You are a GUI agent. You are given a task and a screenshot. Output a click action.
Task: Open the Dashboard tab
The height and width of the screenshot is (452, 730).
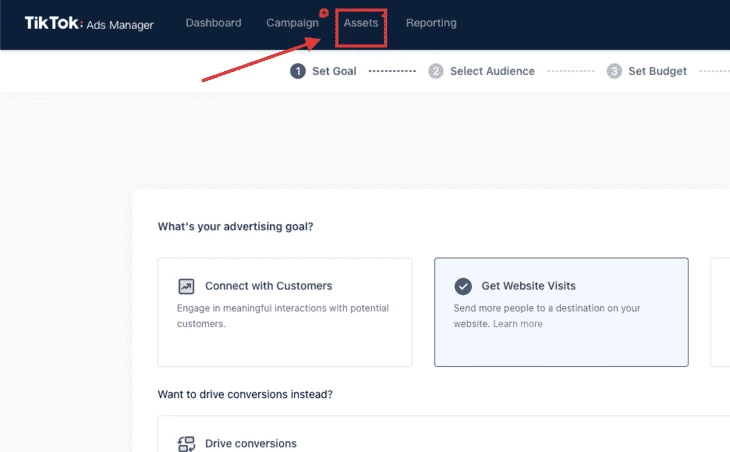coord(213,23)
